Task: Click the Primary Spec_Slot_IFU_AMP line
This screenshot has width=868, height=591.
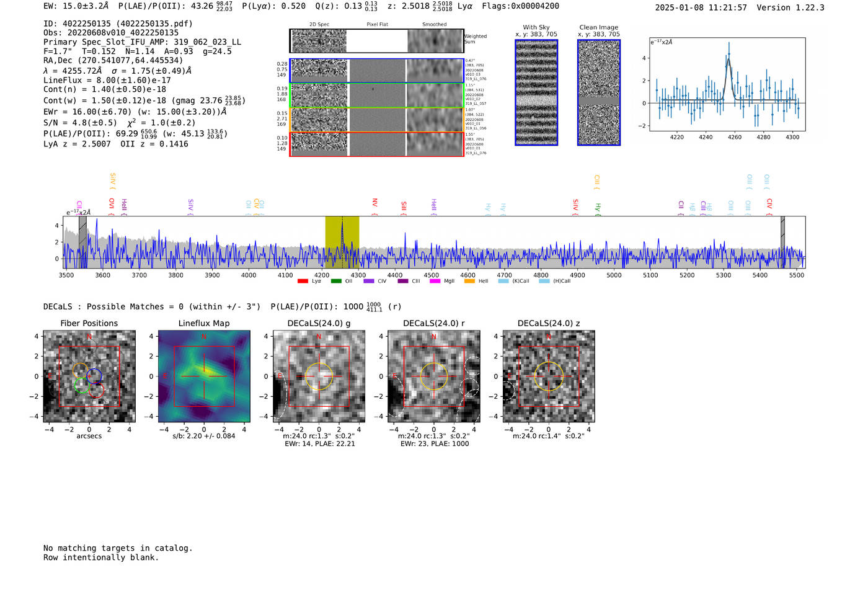Action: pyautogui.click(x=142, y=42)
